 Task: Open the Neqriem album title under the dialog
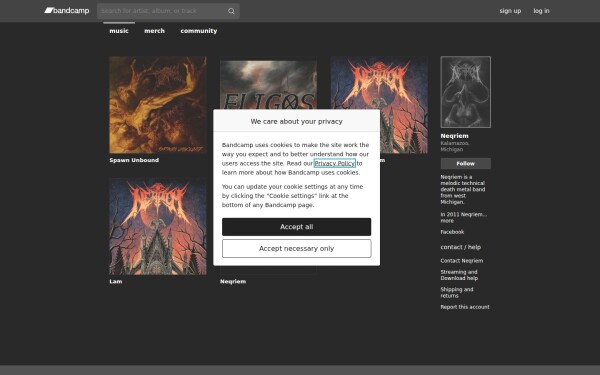click(233, 281)
